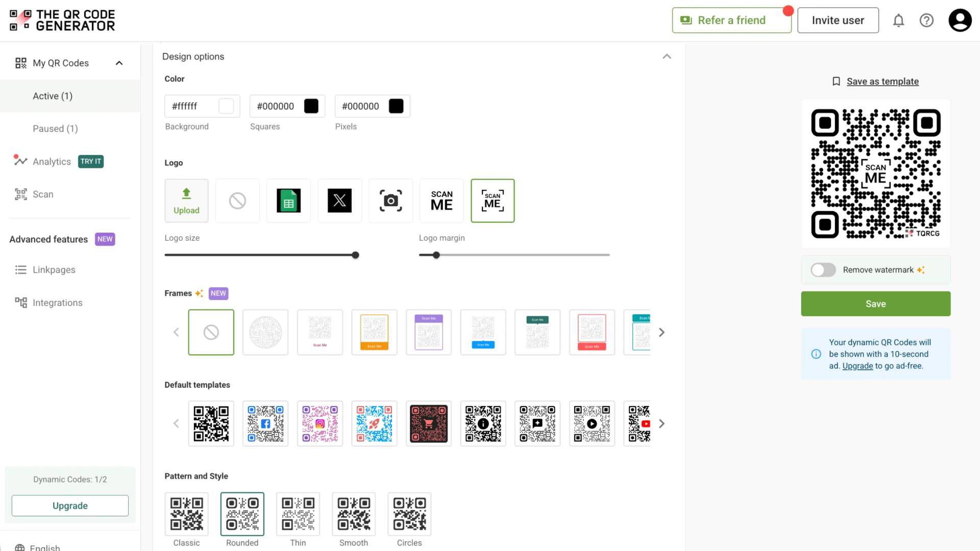Apply the info icon template

tap(483, 423)
